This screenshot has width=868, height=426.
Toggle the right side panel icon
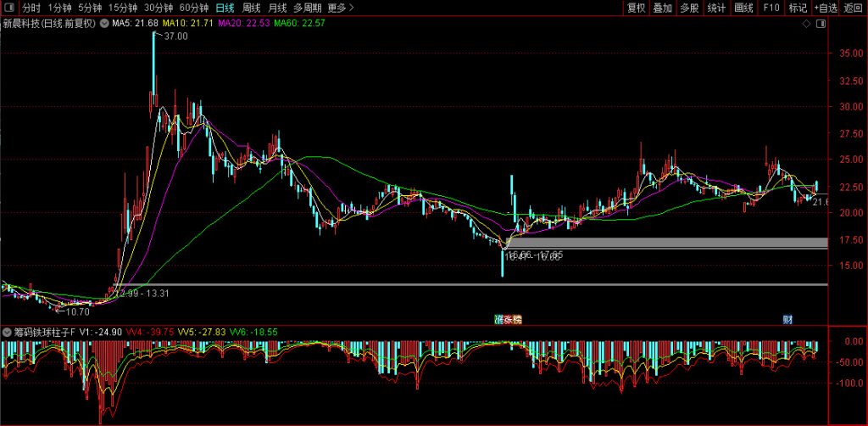pyautogui.click(x=820, y=24)
